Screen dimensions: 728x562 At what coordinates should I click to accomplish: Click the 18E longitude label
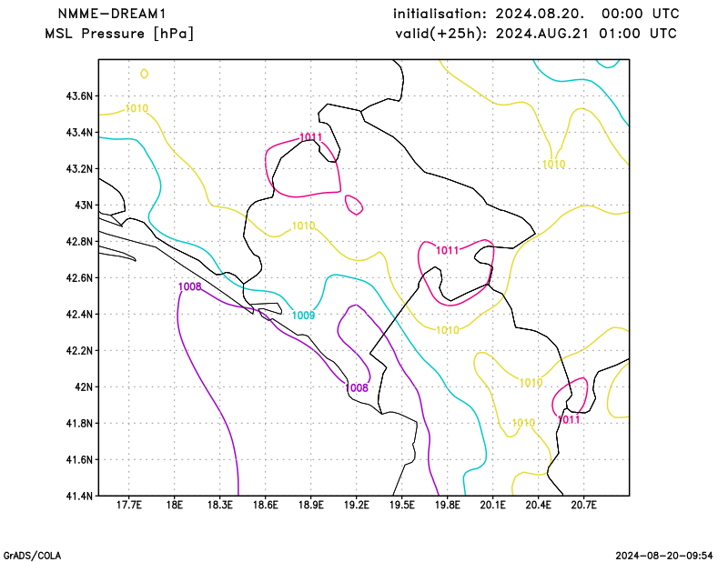pos(175,505)
